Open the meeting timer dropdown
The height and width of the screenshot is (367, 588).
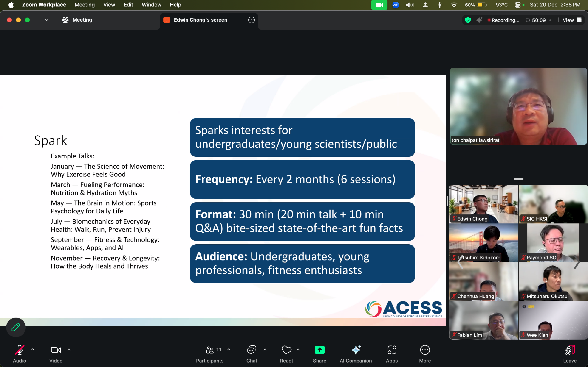coord(550,20)
